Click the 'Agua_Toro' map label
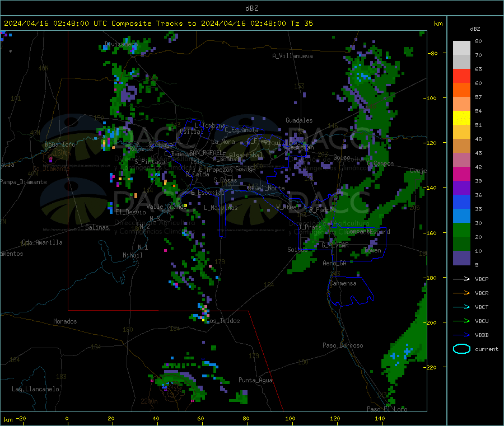Image resolution: width=504 pixels, height=426 pixels. [x=60, y=144]
